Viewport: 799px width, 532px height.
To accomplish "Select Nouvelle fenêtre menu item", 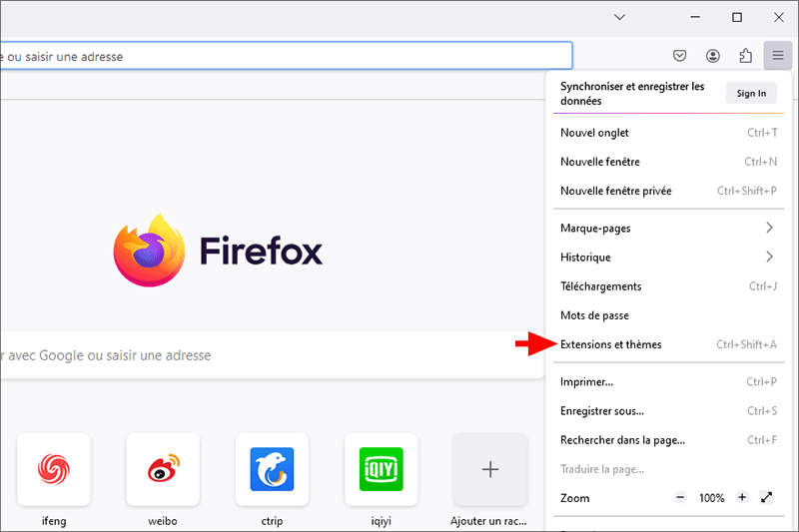I will click(x=668, y=162).
